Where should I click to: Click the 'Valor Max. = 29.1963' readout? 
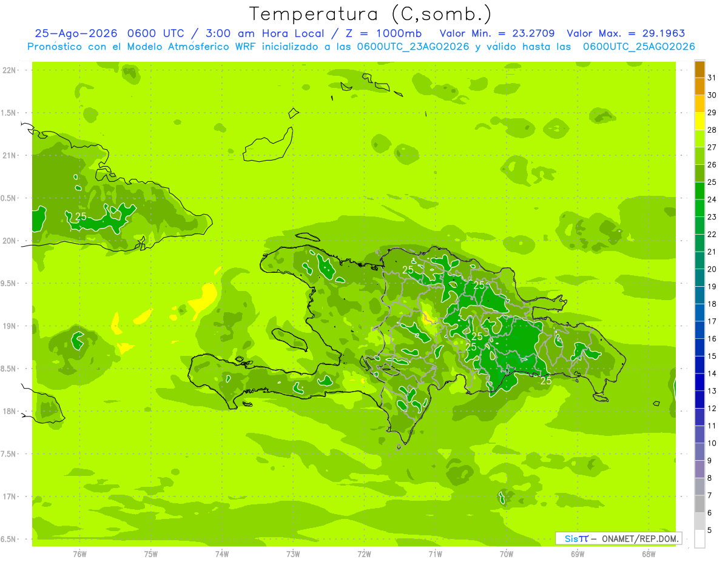[625, 33]
